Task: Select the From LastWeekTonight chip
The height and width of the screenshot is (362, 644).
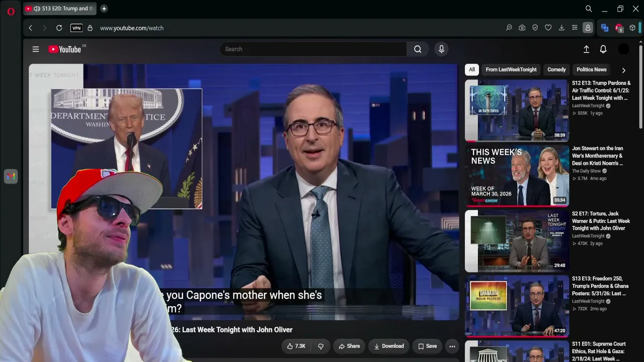Action: (511, 69)
